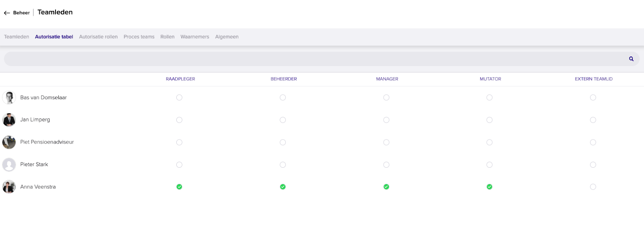This screenshot has height=227, width=644.
Task: Enable Raadpleger for Pieter Stark
Action: [179, 165]
